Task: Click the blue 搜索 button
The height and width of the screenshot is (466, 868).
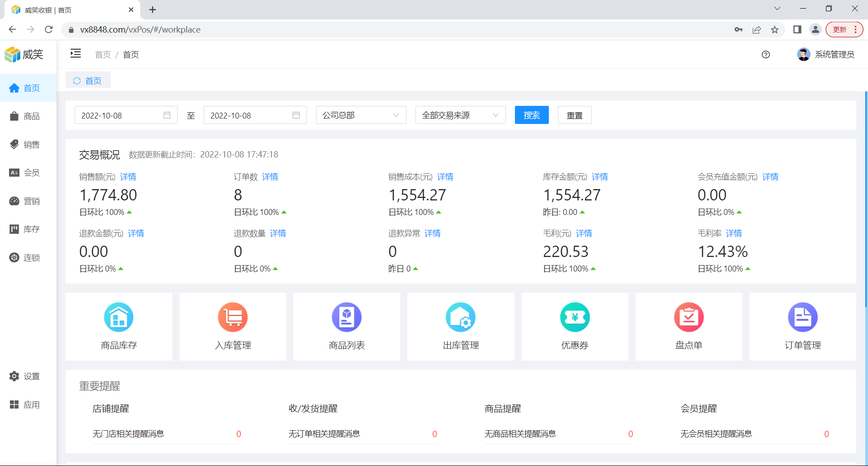Action: click(x=532, y=115)
